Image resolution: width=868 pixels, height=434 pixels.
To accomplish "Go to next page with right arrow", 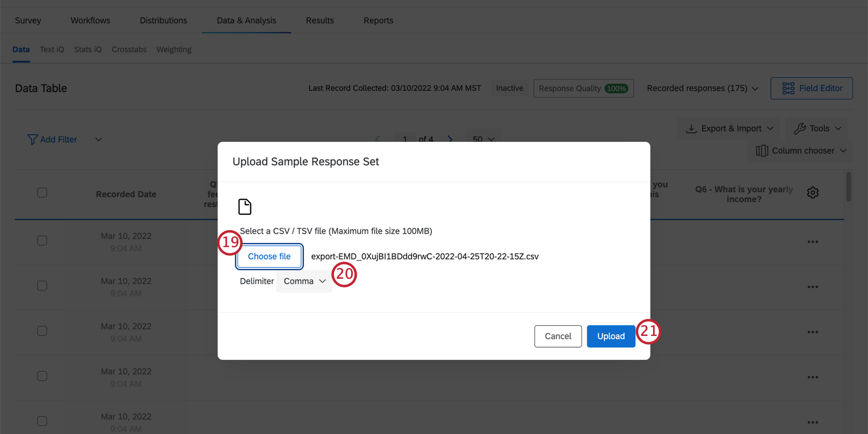I will tap(450, 139).
